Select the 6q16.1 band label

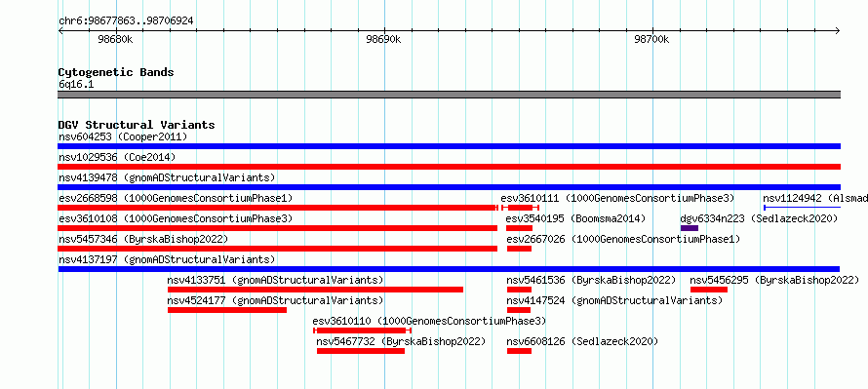pos(76,85)
